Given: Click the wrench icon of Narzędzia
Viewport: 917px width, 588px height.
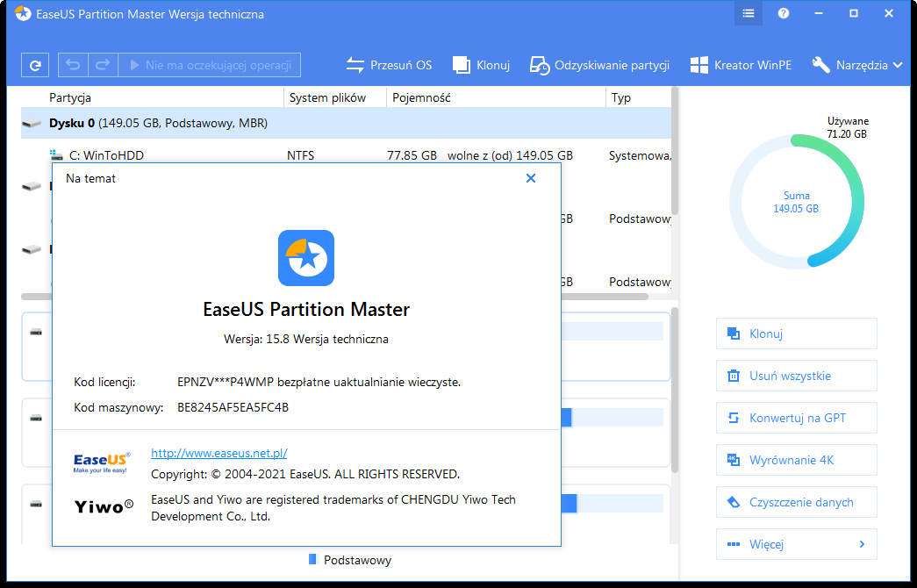Looking at the screenshot, I should [x=821, y=65].
